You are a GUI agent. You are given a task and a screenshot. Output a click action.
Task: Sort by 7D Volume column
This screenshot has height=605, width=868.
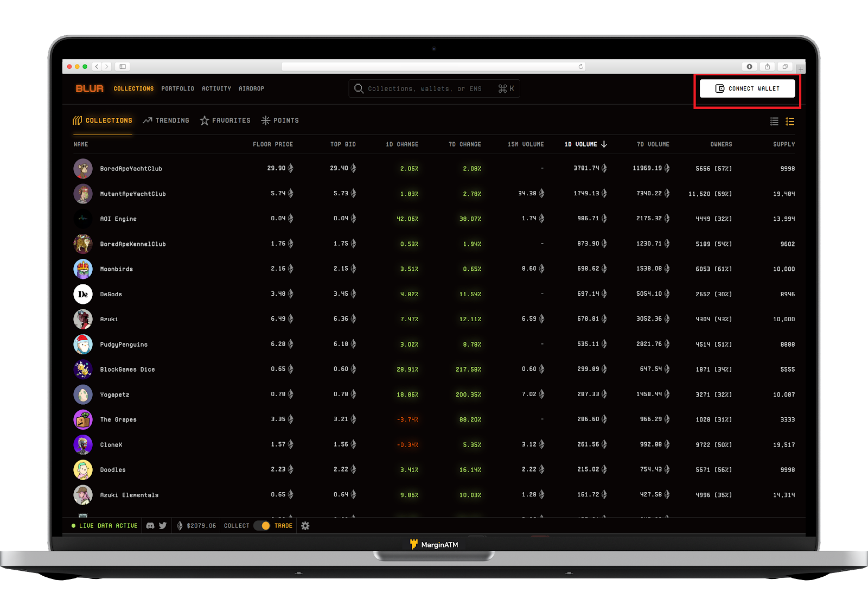653,144
